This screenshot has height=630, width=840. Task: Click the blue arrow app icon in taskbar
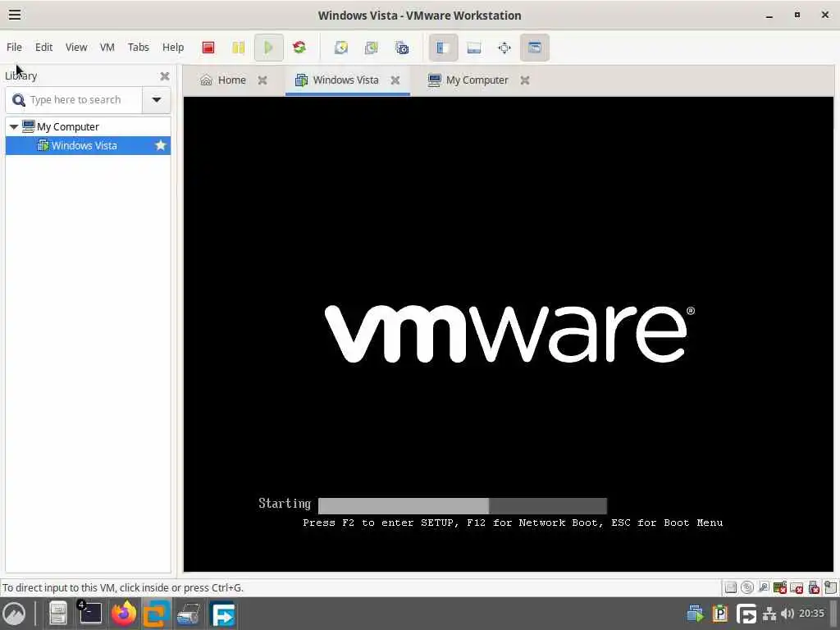pyautogui.click(x=222, y=614)
